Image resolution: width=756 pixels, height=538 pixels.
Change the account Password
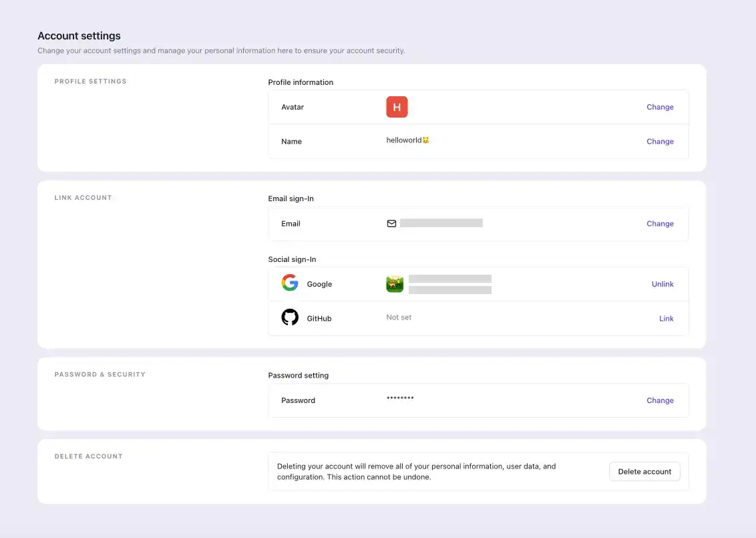[660, 400]
